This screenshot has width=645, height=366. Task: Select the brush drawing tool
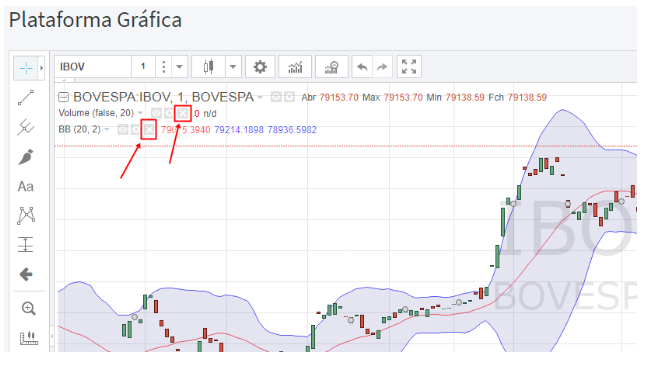26,157
